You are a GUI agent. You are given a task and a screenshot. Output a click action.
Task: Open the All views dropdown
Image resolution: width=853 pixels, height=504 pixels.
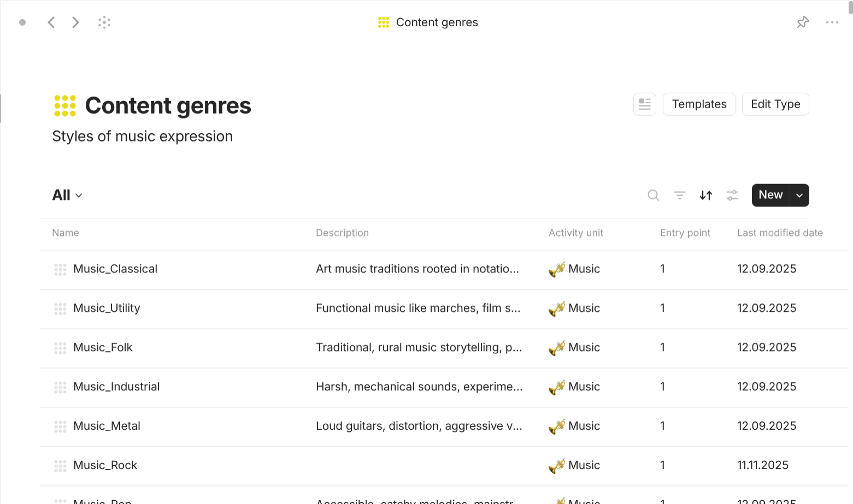[x=67, y=195]
